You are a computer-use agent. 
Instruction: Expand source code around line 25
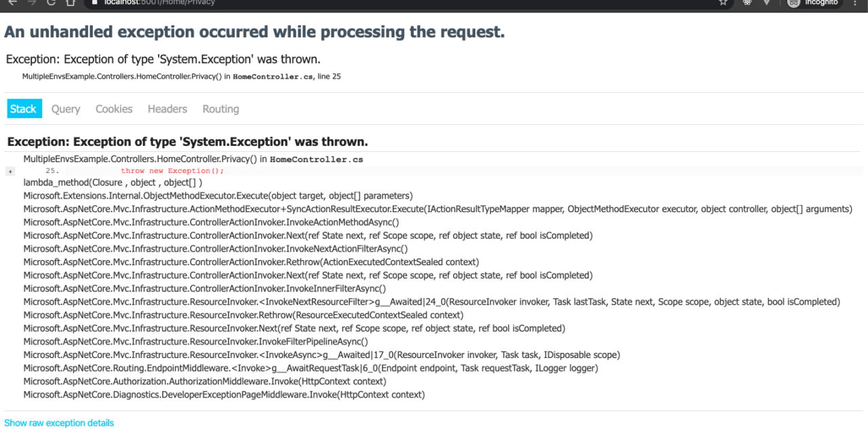(x=10, y=172)
